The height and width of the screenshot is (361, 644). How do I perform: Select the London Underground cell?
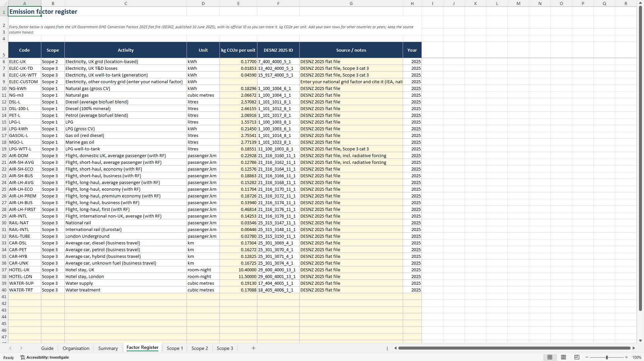click(x=126, y=236)
